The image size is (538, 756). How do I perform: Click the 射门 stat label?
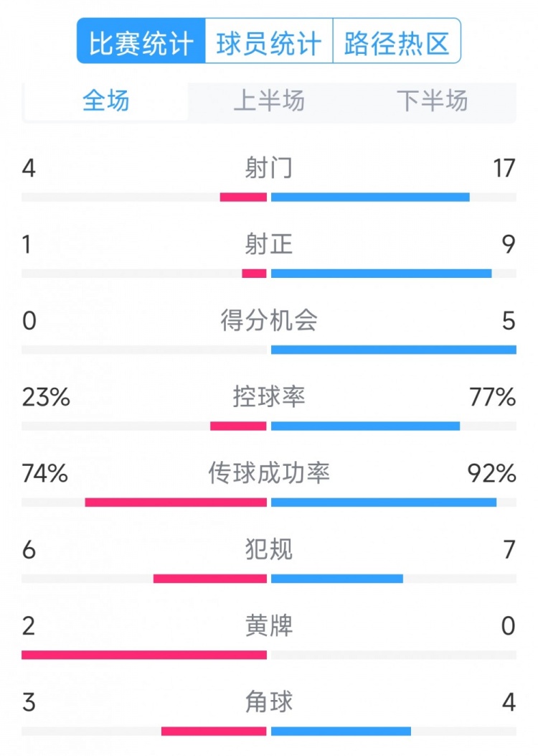point(269,169)
